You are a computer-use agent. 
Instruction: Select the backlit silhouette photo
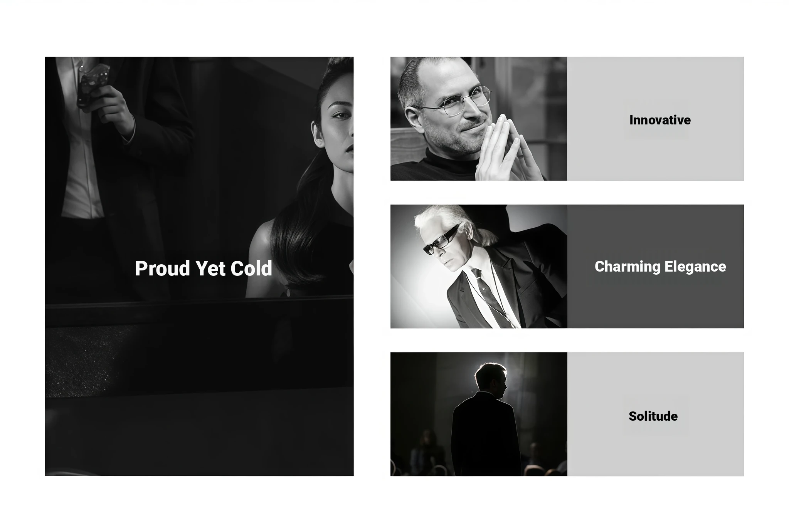tap(479, 414)
